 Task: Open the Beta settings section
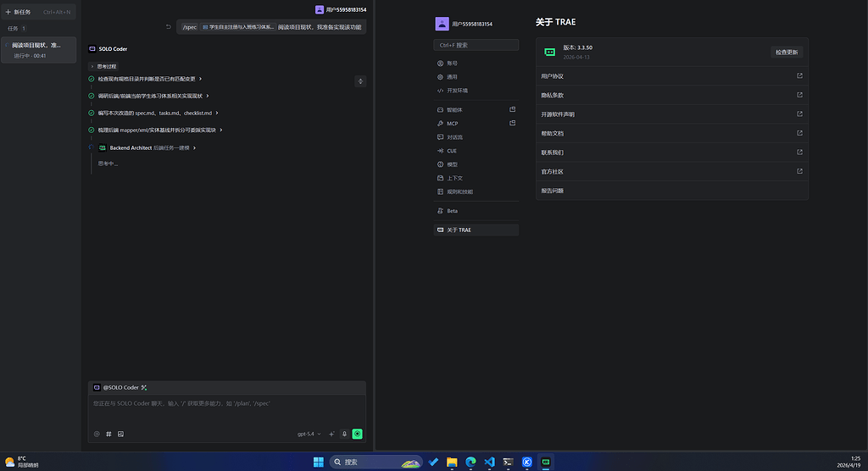point(476,211)
